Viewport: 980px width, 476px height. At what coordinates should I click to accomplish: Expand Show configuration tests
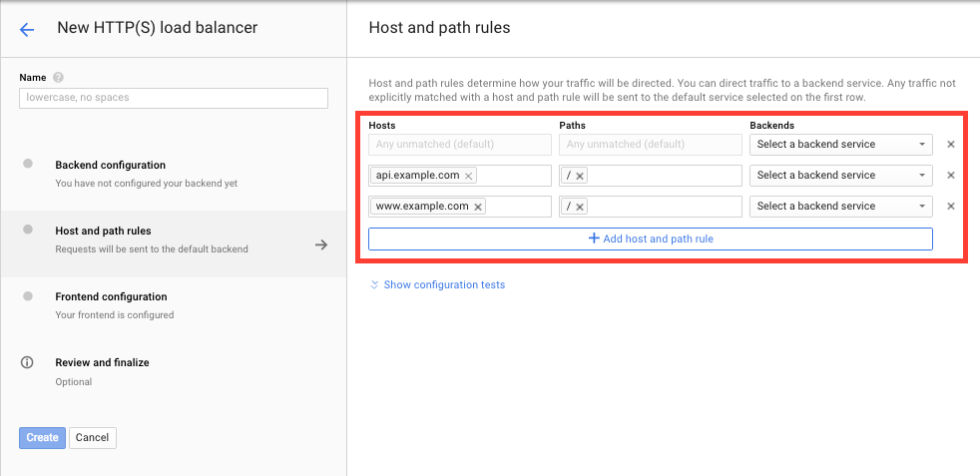(x=437, y=285)
